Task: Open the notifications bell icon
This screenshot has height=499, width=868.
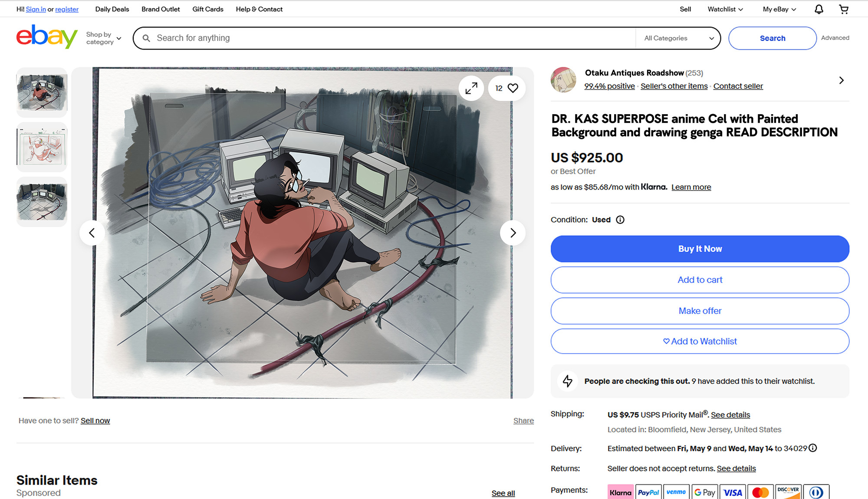Action: 819,9
